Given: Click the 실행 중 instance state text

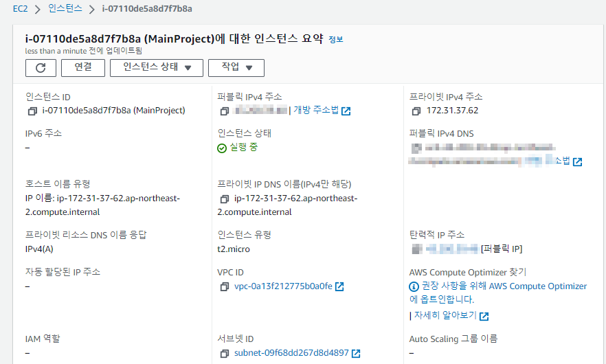Looking at the screenshot, I should (243, 147).
